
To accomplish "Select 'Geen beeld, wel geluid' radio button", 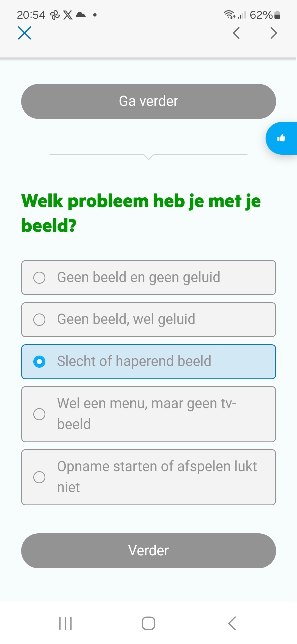I will coord(148,320).
